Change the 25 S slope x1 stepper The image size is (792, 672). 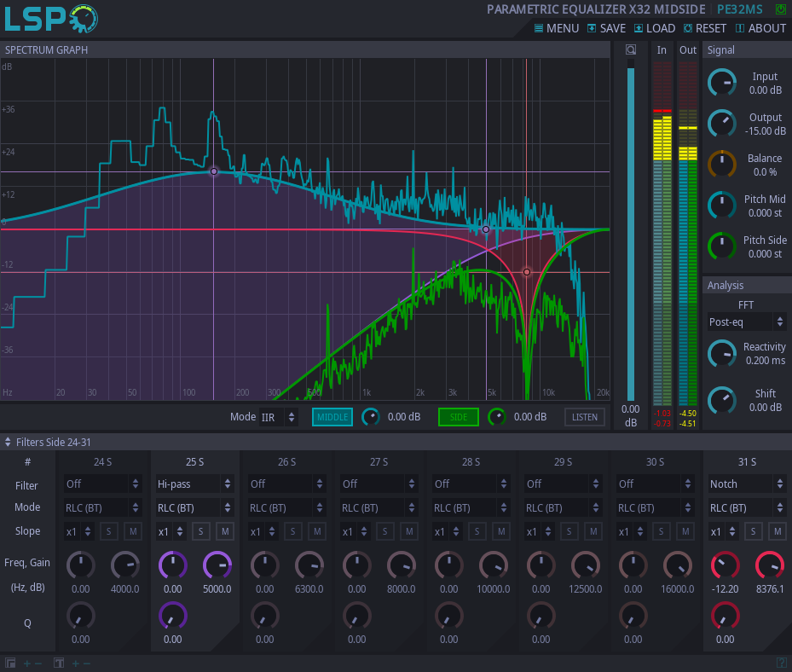171,531
